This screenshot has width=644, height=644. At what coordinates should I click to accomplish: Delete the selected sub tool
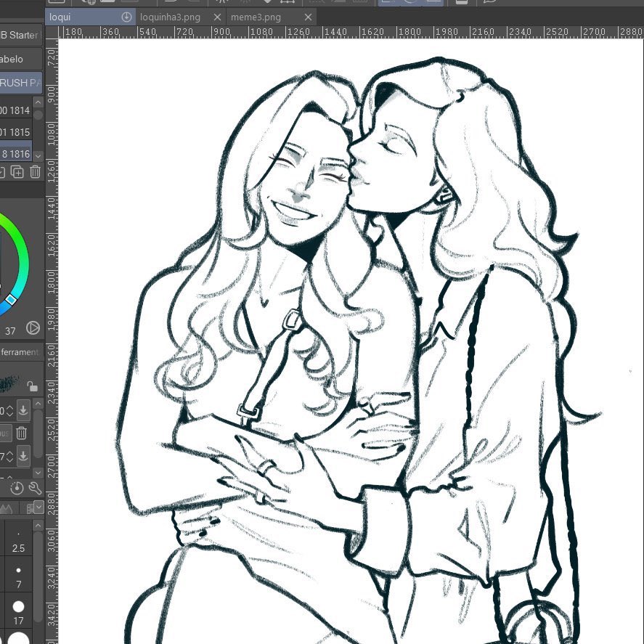point(36,171)
